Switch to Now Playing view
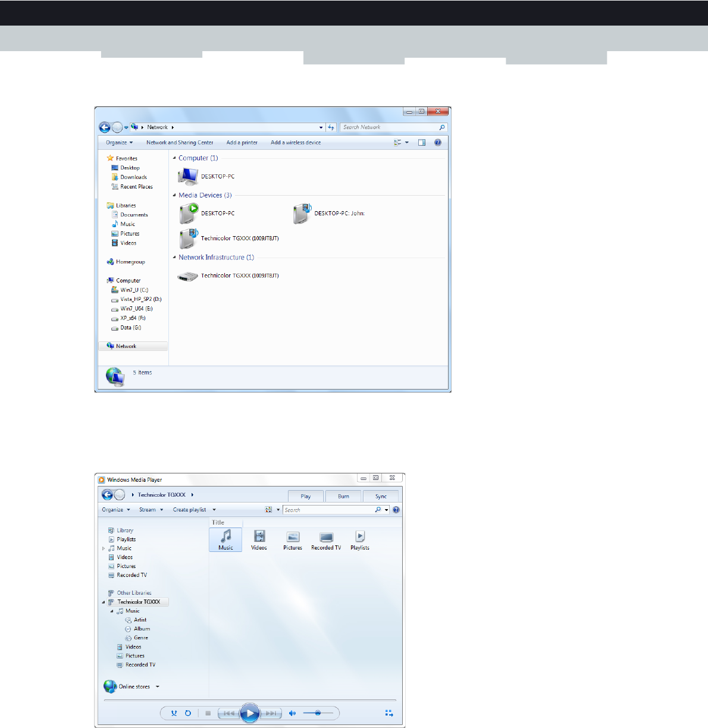This screenshot has height=728, width=708. [x=389, y=713]
